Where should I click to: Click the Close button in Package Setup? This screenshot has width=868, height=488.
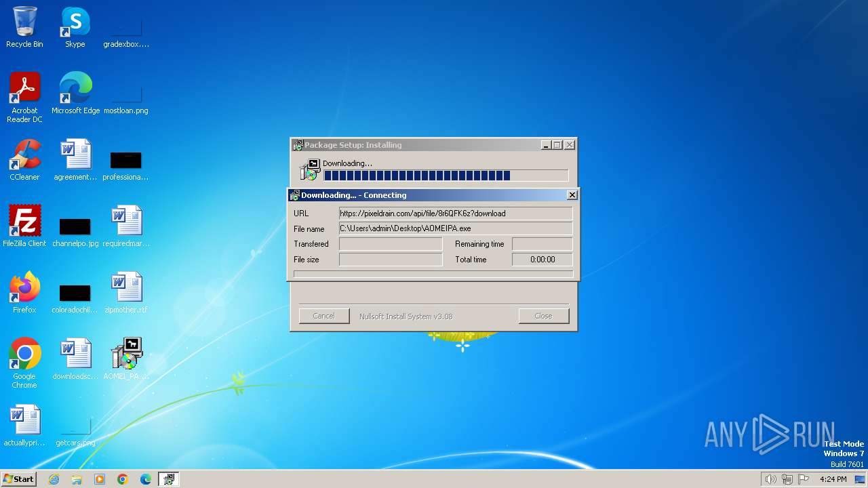point(543,316)
